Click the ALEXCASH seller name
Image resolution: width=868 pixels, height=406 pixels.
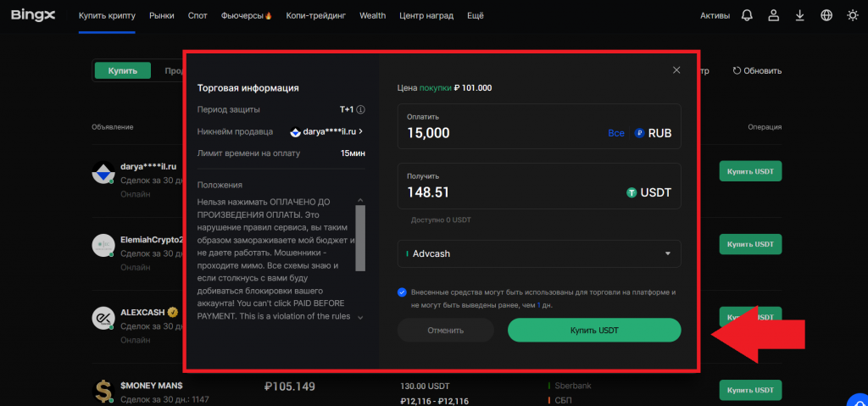pos(142,312)
